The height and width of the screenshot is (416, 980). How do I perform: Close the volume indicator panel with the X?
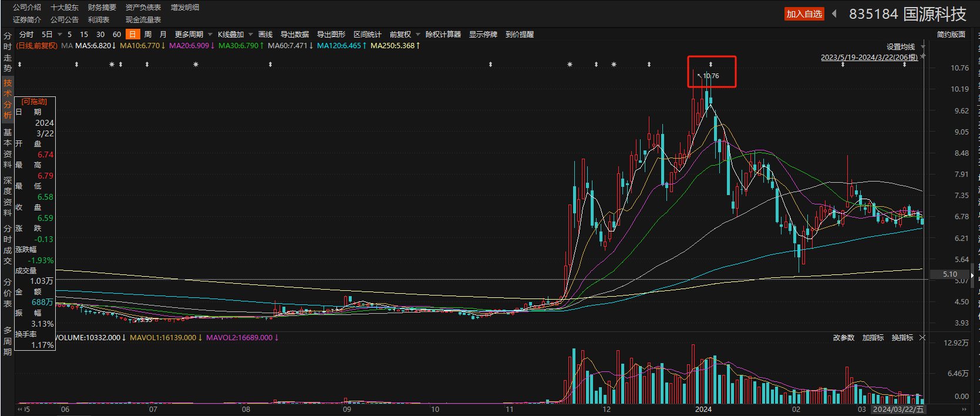coord(922,338)
